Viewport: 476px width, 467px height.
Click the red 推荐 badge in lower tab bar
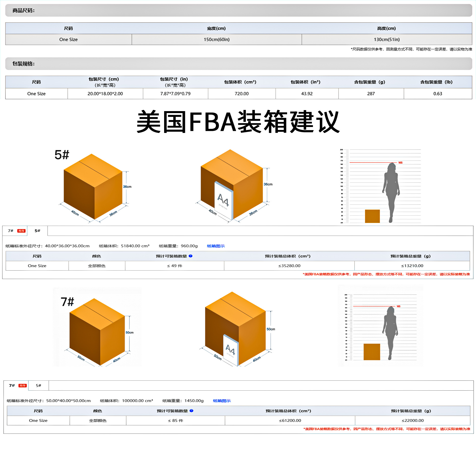pyautogui.click(x=22, y=386)
